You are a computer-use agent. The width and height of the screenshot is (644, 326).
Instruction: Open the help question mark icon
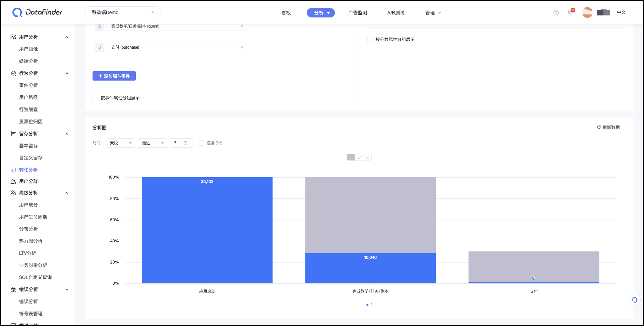[x=556, y=12]
